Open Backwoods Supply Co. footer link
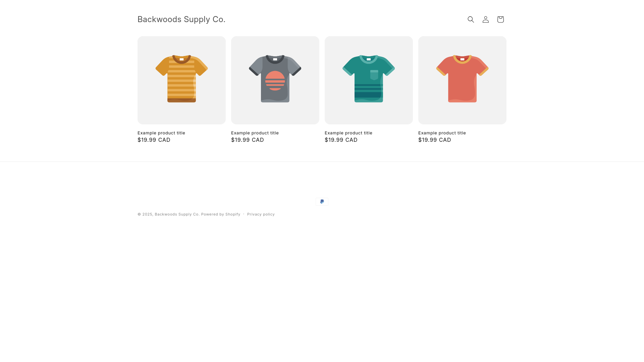 [177, 214]
